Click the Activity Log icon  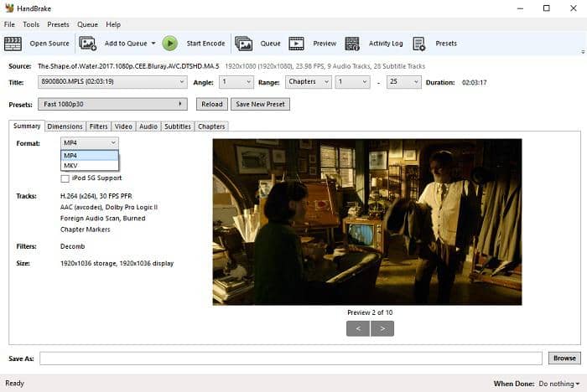click(x=352, y=44)
